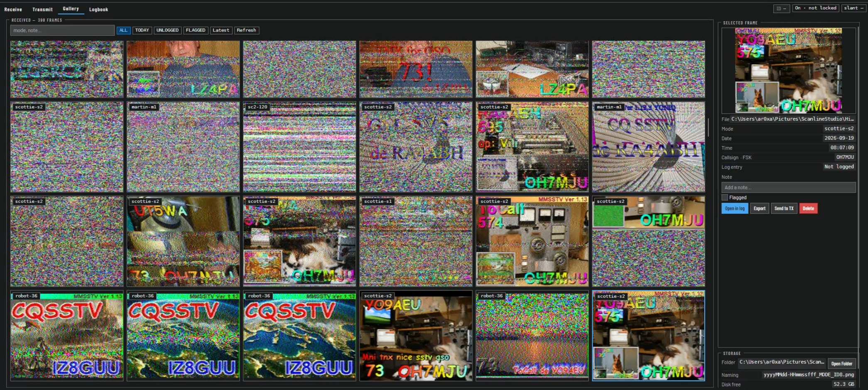868x390 pixels.
Task: Click the Time value 08:07:09
Action: click(x=842, y=148)
